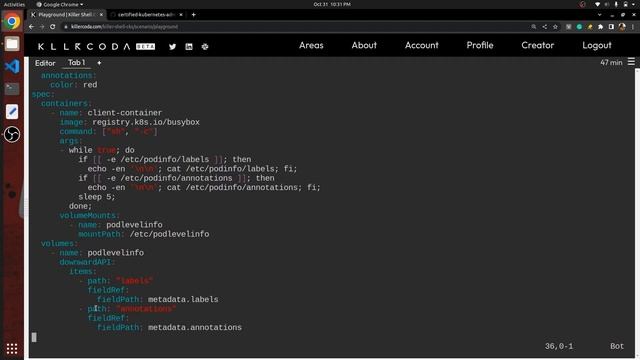Viewport: 640px width, 360px height.
Task: Click the Logout link
Action: pos(597,45)
